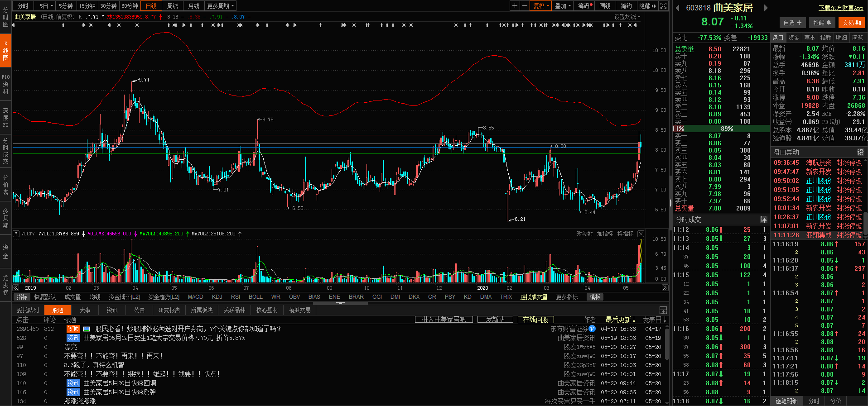Select 60分钟 period tab

click(x=130, y=6)
